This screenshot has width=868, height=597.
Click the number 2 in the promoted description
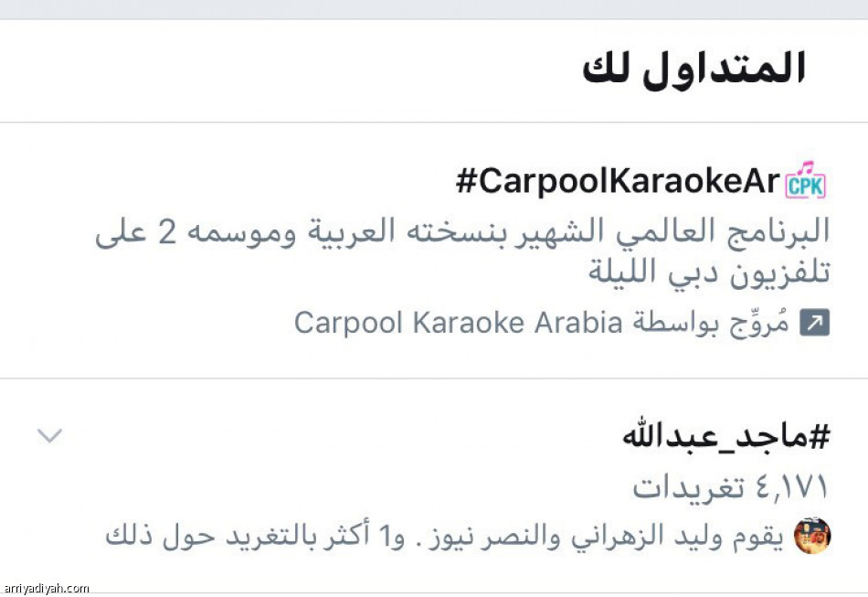(x=165, y=232)
